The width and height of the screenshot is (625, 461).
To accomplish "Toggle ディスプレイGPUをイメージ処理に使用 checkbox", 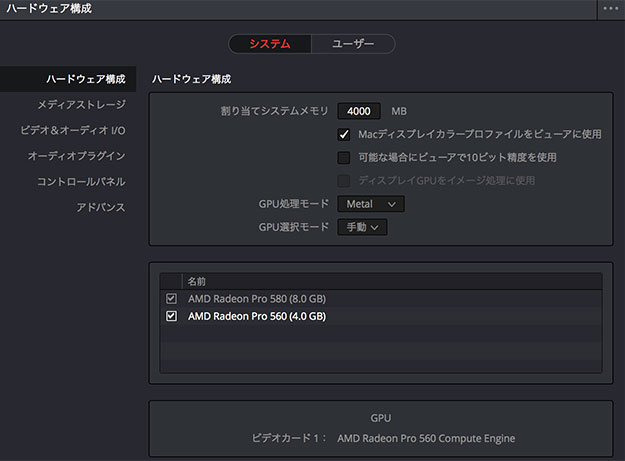I will [344, 181].
